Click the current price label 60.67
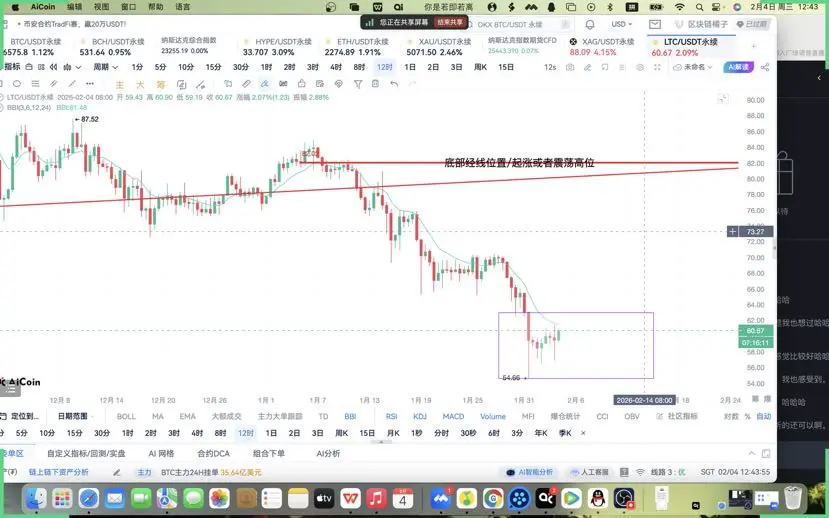The image size is (829, 518). [x=756, y=331]
